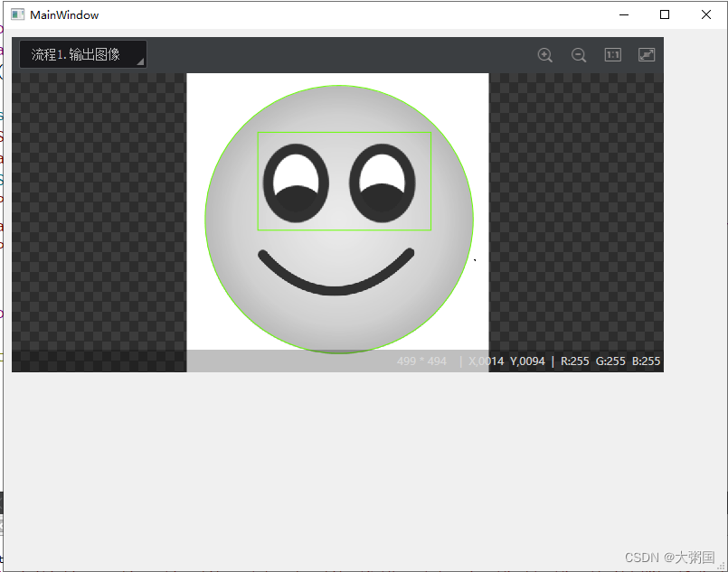Open the 流程1.输出图像 dropdown
Image resolution: width=728 pixels, height=572 pixels.
(x=83, y=55)
